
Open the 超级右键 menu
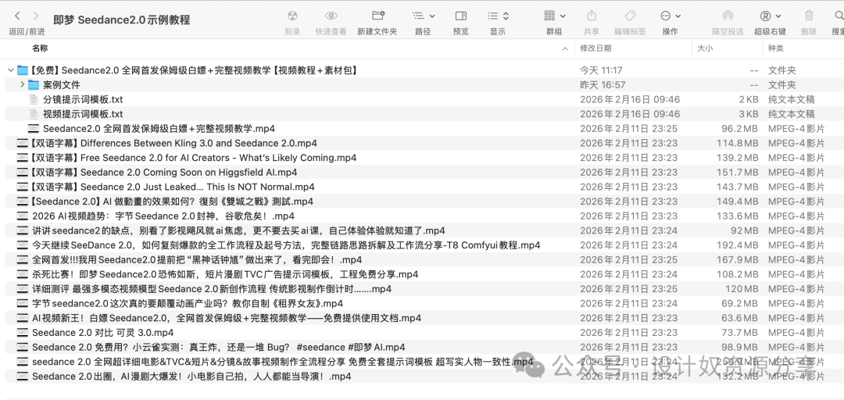pos(770,16)
